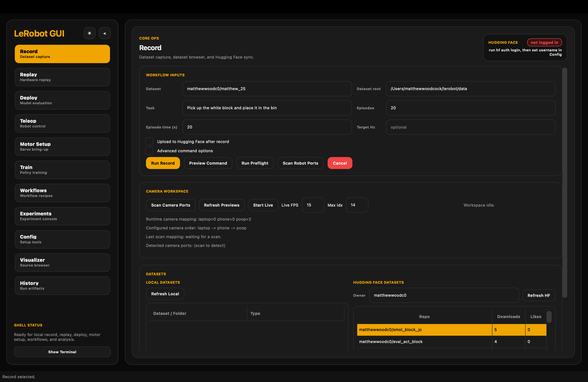Screen dimensions: 588x382
Task: Click the Type column header
Action: click(295, 313)
